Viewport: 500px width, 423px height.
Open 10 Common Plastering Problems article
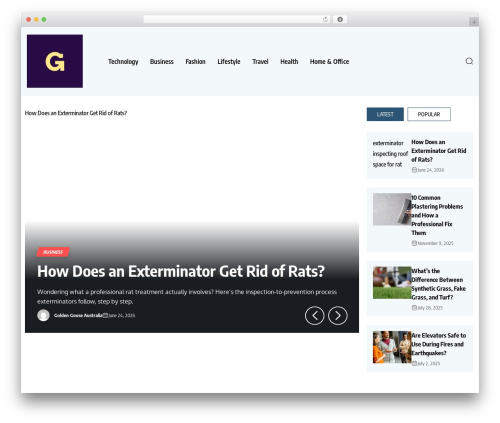click(437, 215)
